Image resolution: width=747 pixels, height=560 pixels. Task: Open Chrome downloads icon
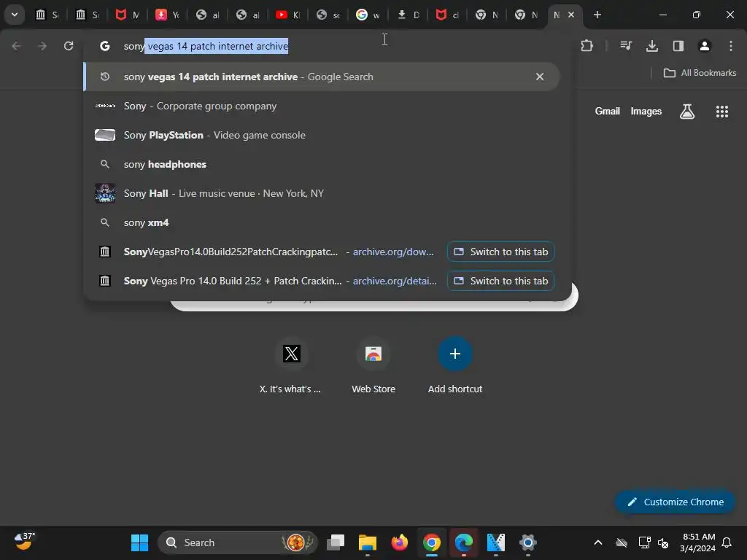tap(651, 46)
